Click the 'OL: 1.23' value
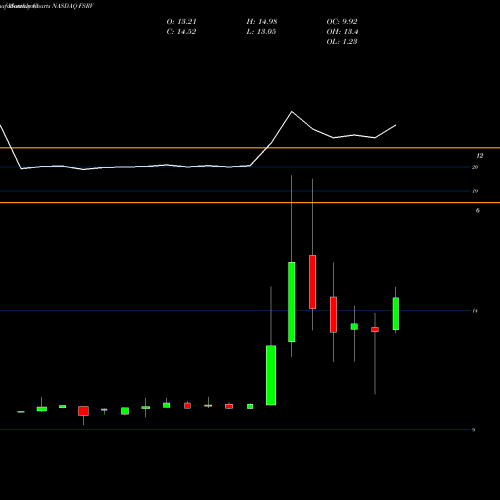Viewport: 500px width, 500px height. 342,42
